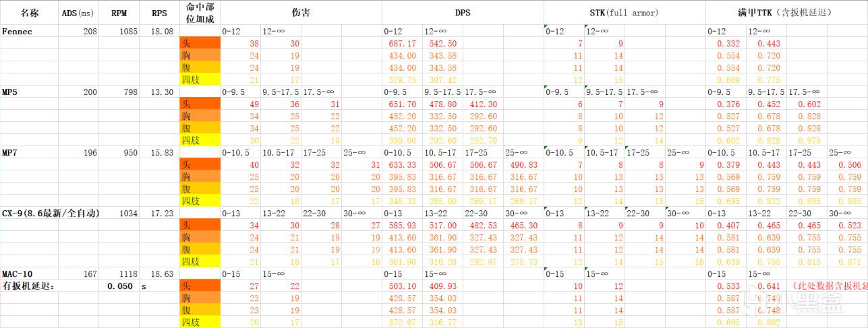Select the 腹 cell in CX-9 block

200,249
